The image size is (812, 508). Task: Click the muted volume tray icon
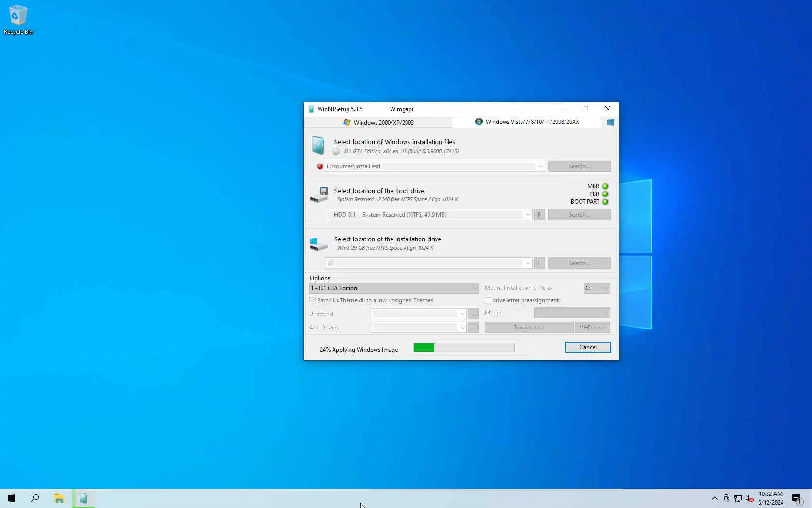(x=750, y=498)
